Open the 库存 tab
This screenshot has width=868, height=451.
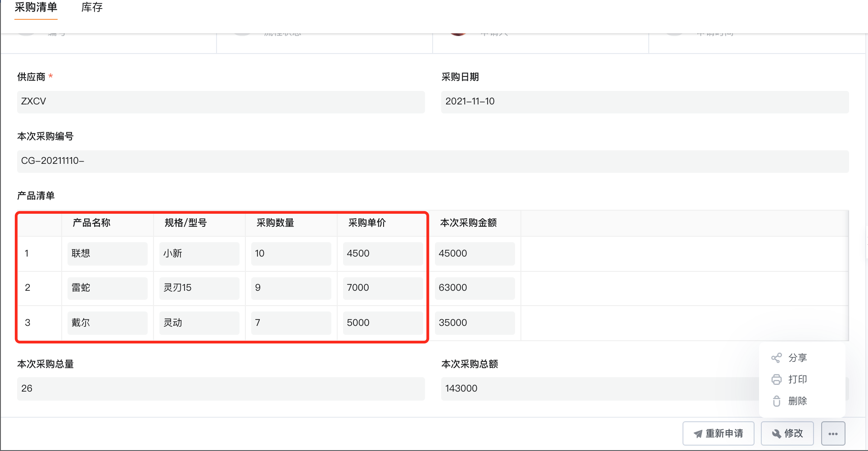tap(92, 8)
